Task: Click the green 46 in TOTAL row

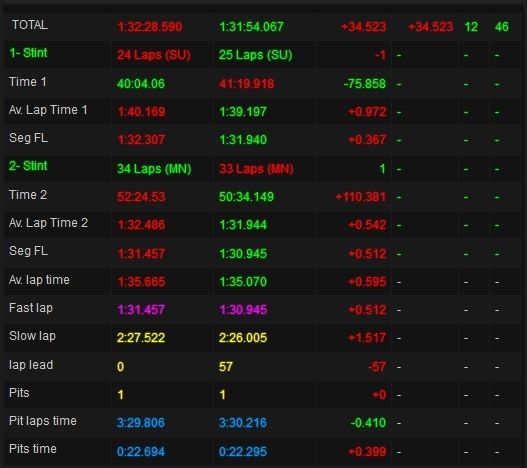Action: [x=502, y=27]
